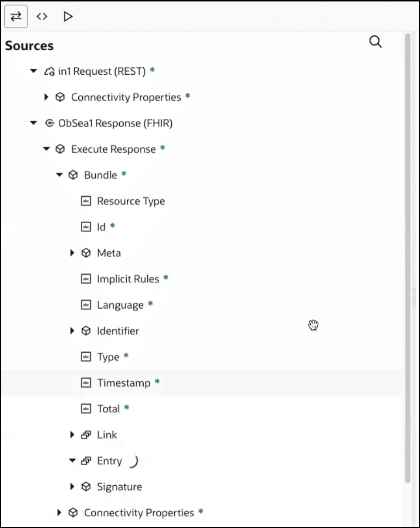Select the Meta label

click(x=109, y=253)
